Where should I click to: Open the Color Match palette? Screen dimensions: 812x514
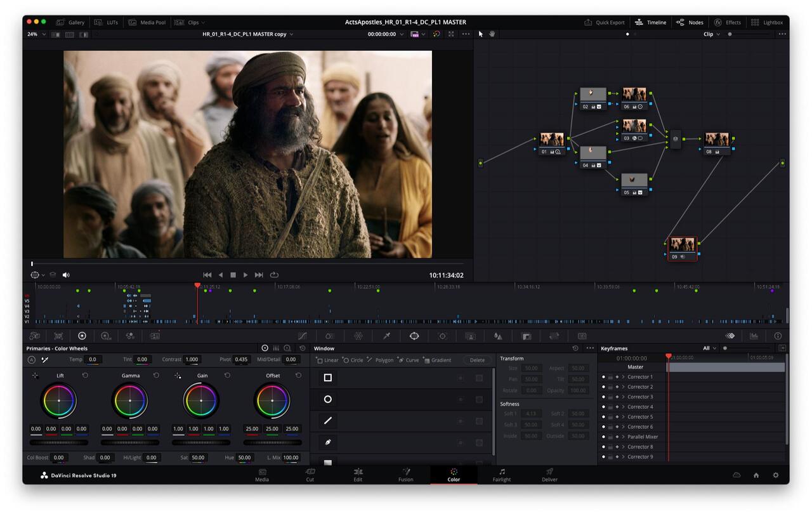58,336
